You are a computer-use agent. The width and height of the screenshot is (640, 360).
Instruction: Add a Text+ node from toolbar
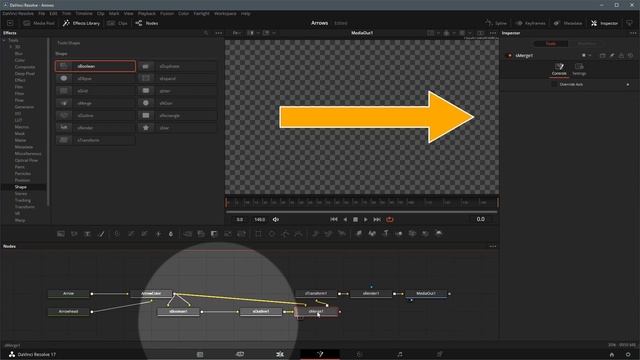click(87, 234)
